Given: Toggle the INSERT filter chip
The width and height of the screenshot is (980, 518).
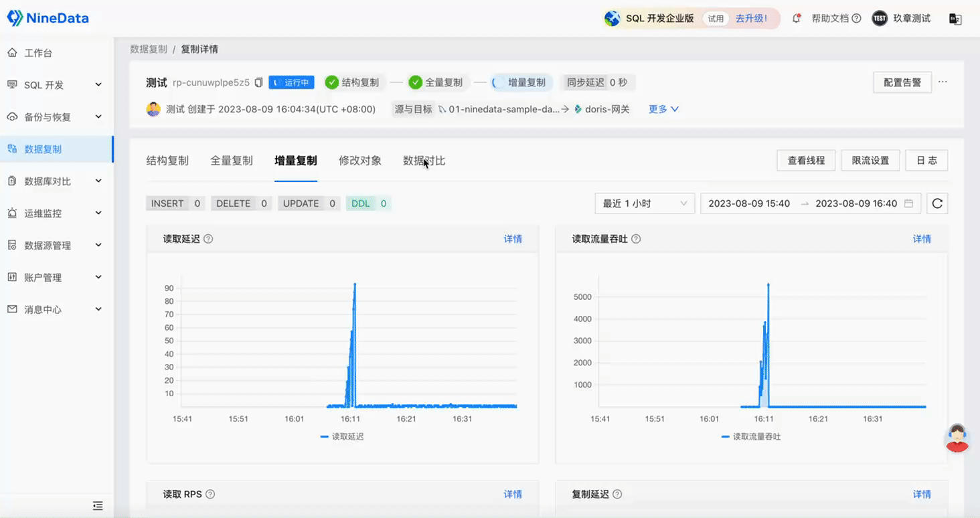Looking at the screenshot, I should (175, 203).
